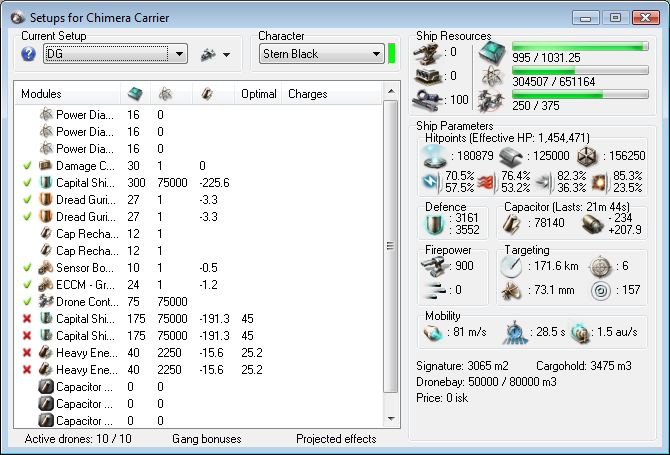Click the missile firepower icon
Viewport: 670px width, 455px height.
[435, 290]
